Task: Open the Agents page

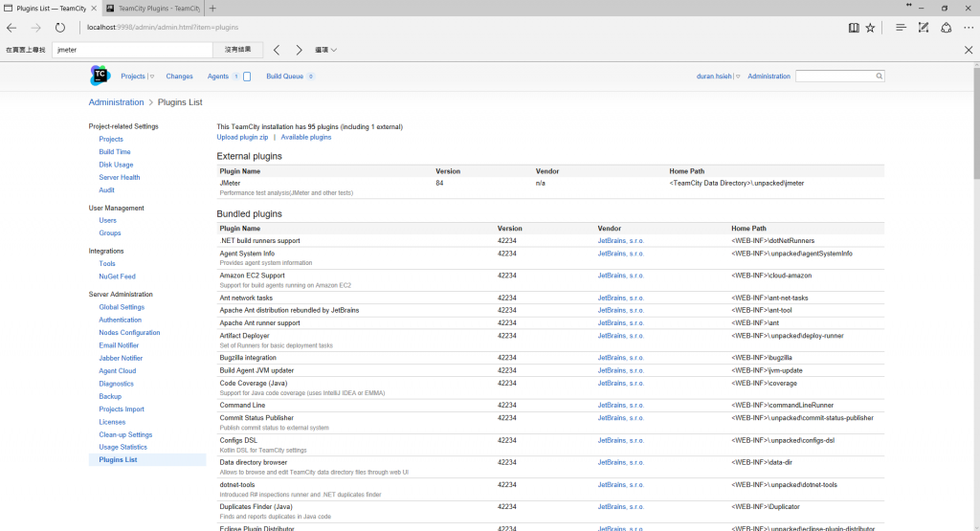Action: [x=218, y=77]
